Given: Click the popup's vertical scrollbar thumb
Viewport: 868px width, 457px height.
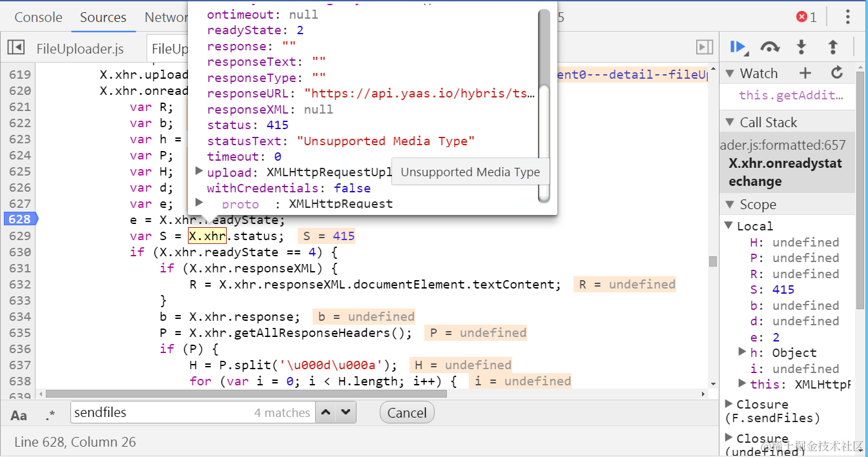Looking at the screenshot, I should coord(544,145).
